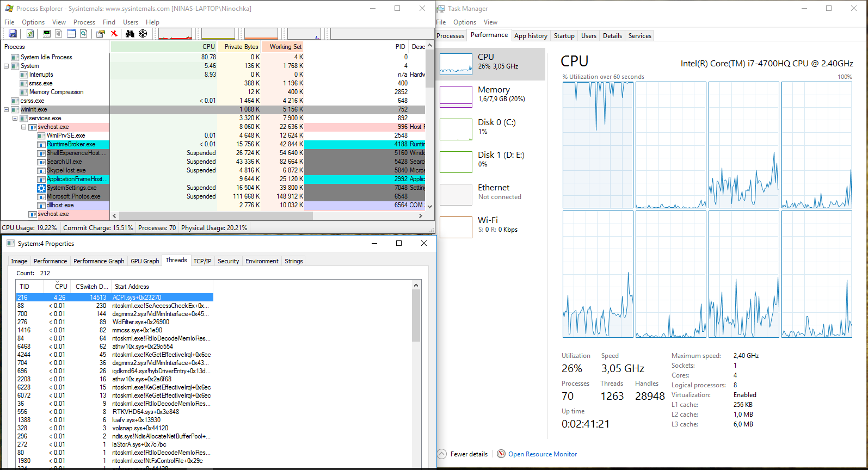The height and width of the screenshot is (470, 868).
Task: Click the icon beside dllhost.exe
Action: click(41, 205)
